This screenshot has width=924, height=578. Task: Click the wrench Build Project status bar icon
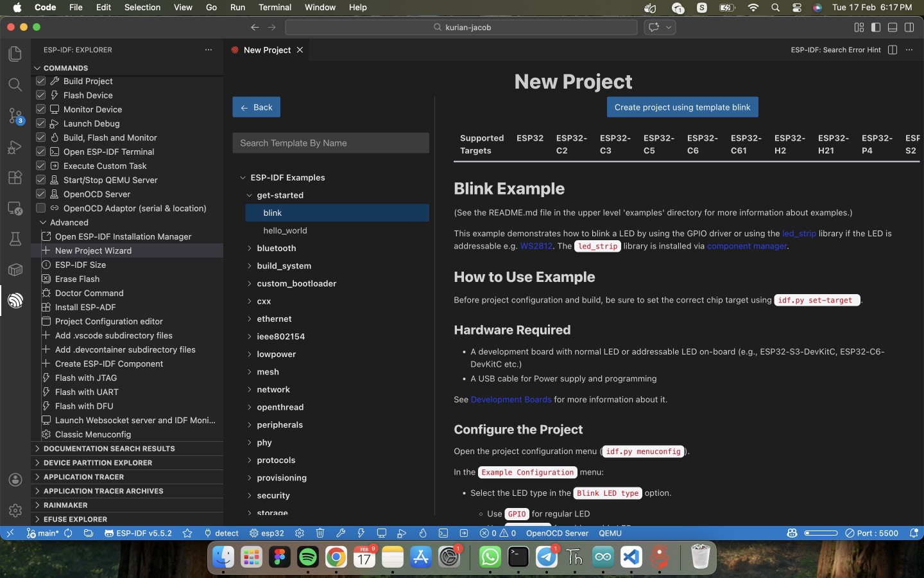[341, 533]
